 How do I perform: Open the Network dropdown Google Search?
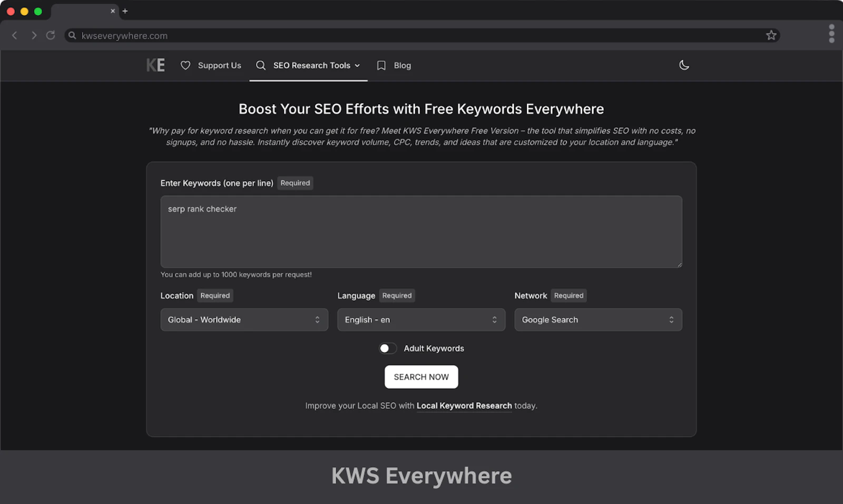(x=598, y=320)
